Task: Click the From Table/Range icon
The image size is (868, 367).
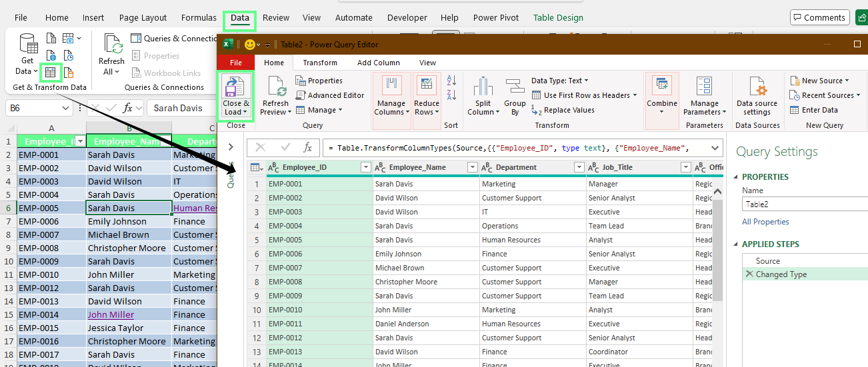Action: click(51, 72)
